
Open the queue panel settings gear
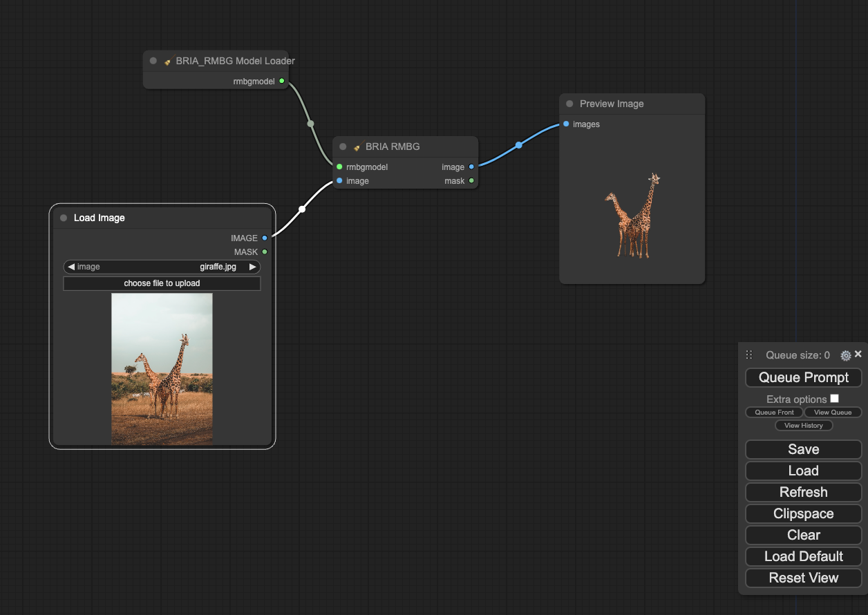[845, 355]
